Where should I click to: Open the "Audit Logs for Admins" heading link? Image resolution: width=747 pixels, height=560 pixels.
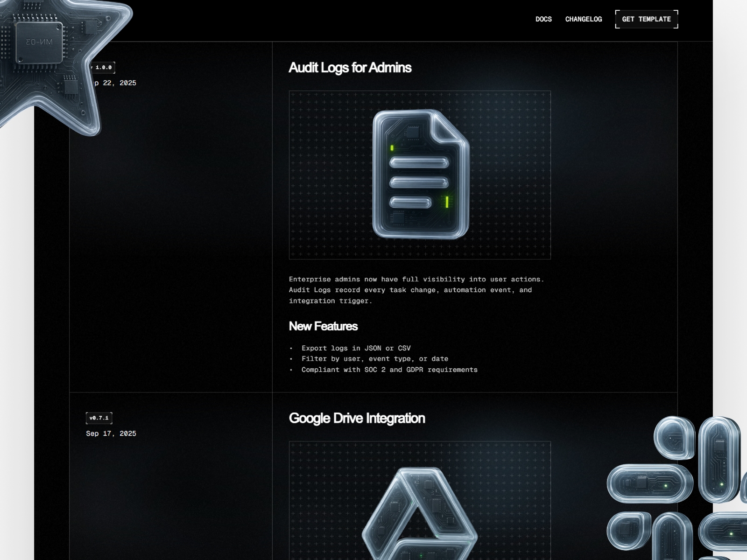pos(350,68)
